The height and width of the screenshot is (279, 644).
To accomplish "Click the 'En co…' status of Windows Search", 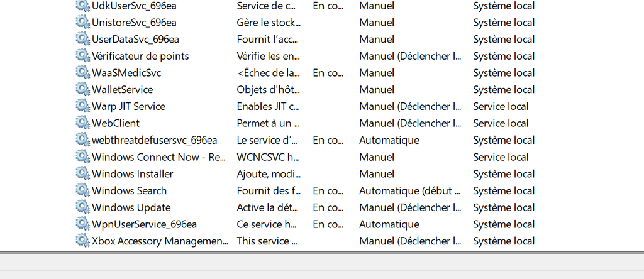I will point(328,191).
